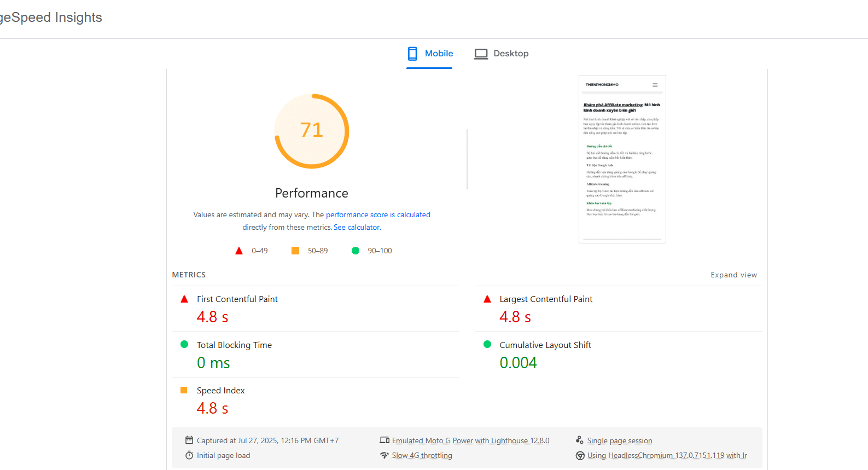Open Slow 4G throttling details
The width and height of the screenshot is (868, 470).
(x=422, y=456)
